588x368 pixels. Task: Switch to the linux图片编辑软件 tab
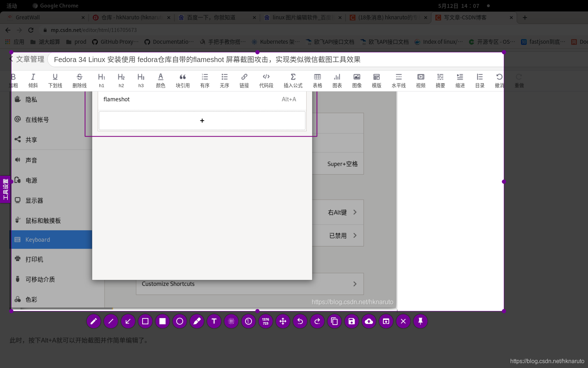(303, 17)
